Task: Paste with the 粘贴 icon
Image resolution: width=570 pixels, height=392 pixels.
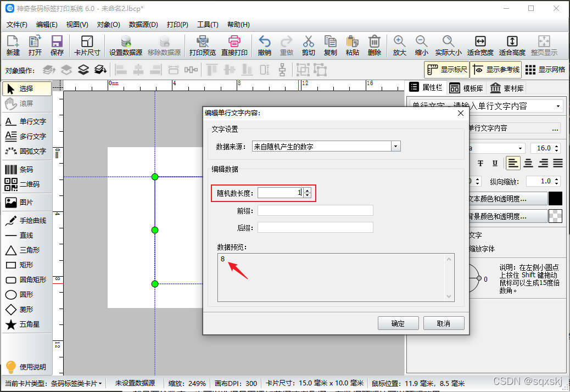Action: coord(352,46)
